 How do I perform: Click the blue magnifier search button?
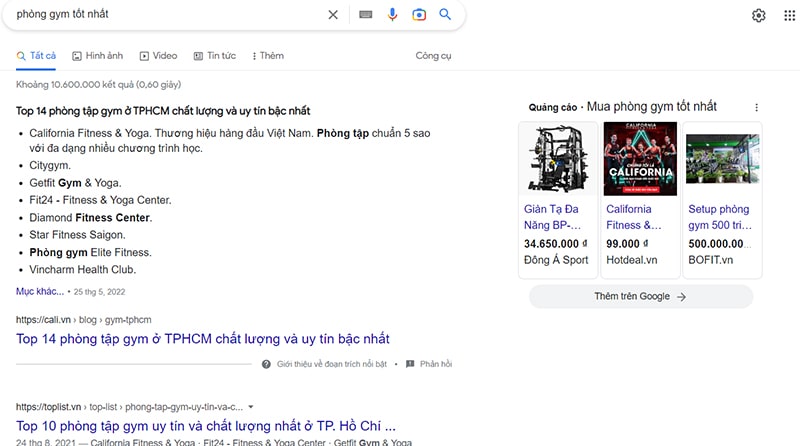pos(445,15)
